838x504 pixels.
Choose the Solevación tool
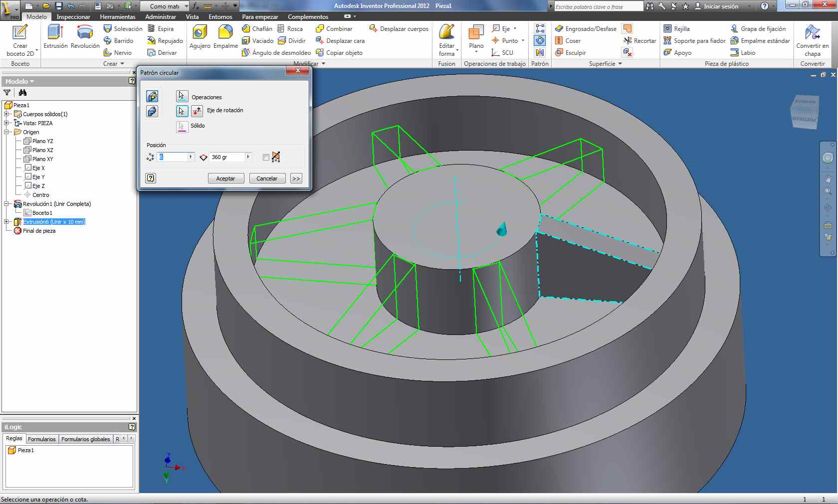pos(123,28)
